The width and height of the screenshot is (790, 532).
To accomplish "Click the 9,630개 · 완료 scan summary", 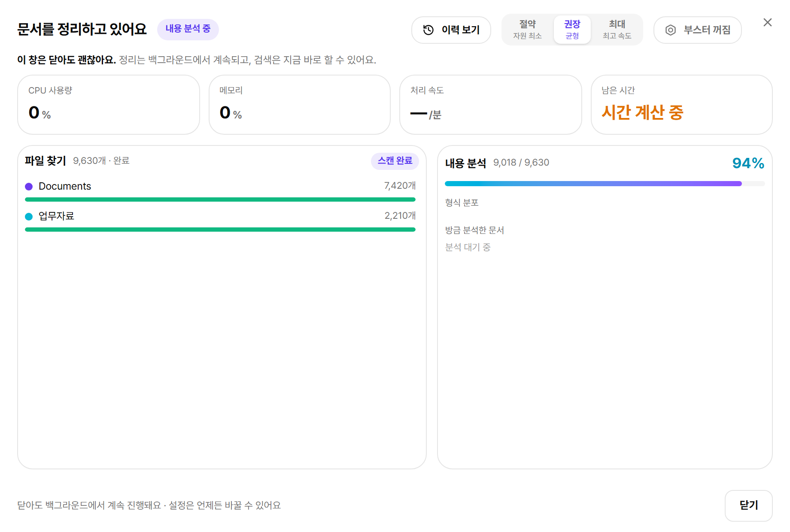I will 101,161.
